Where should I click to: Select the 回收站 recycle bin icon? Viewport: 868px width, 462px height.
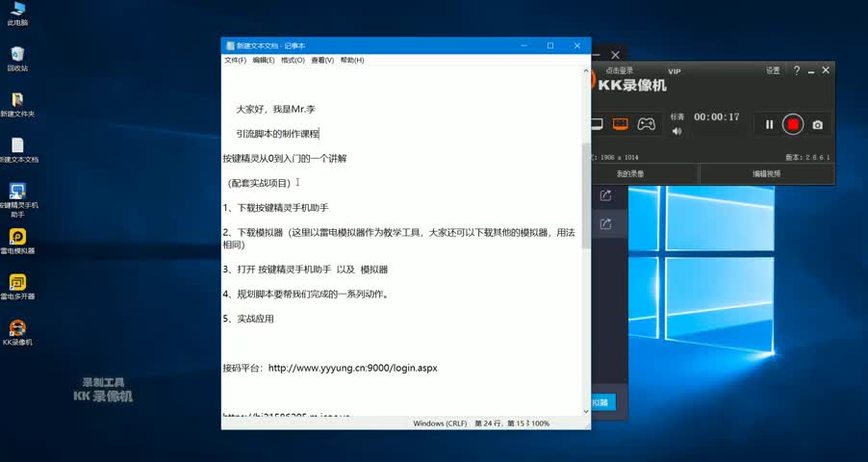(17, 56)
